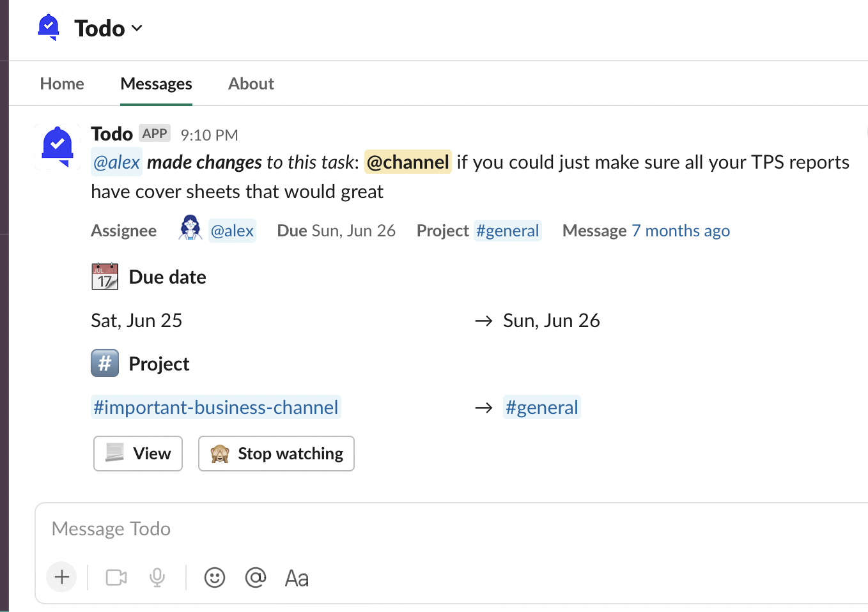Open the #important-business-channel link
Viewport: 868px width, 612px height.
click(x=216, y=408)
